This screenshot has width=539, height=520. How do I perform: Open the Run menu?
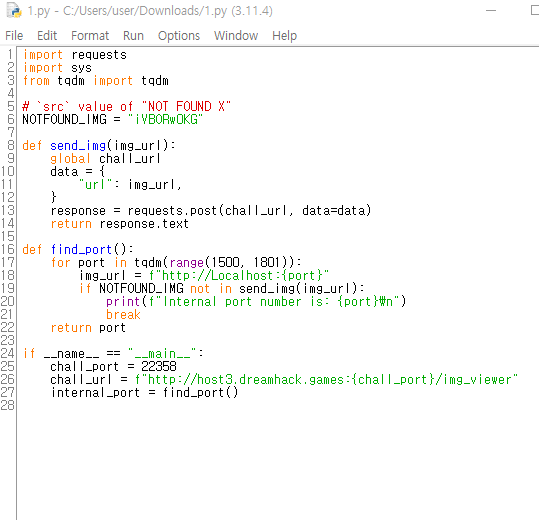133,36
